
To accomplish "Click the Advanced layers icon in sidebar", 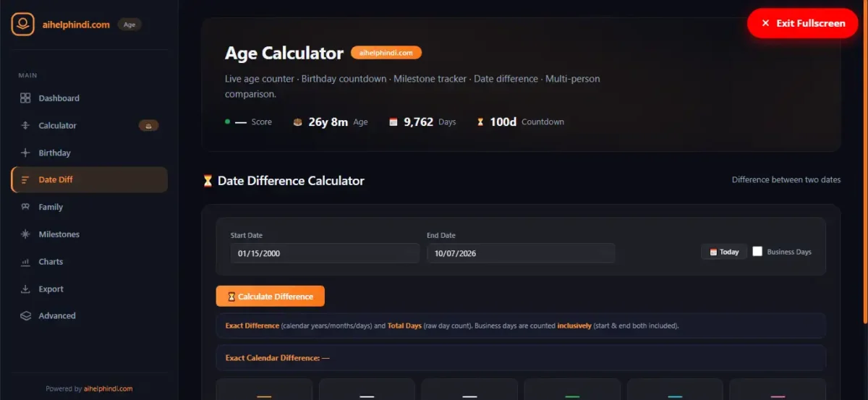I will click(x=25, y=316).
